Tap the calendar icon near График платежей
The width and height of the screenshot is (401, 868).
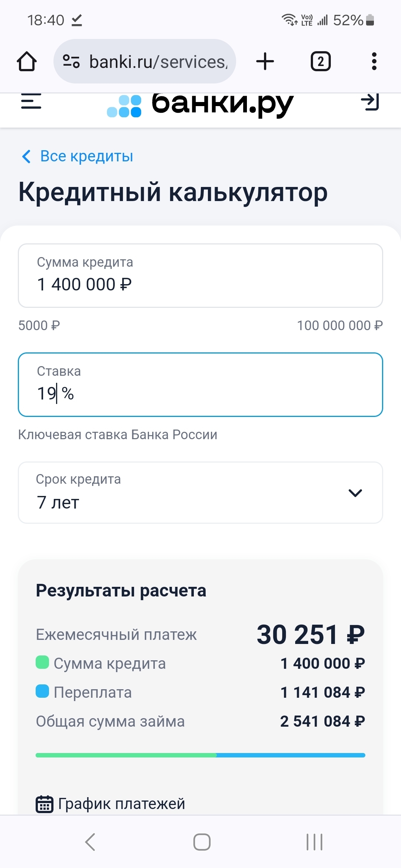click(x=45, y=804)
